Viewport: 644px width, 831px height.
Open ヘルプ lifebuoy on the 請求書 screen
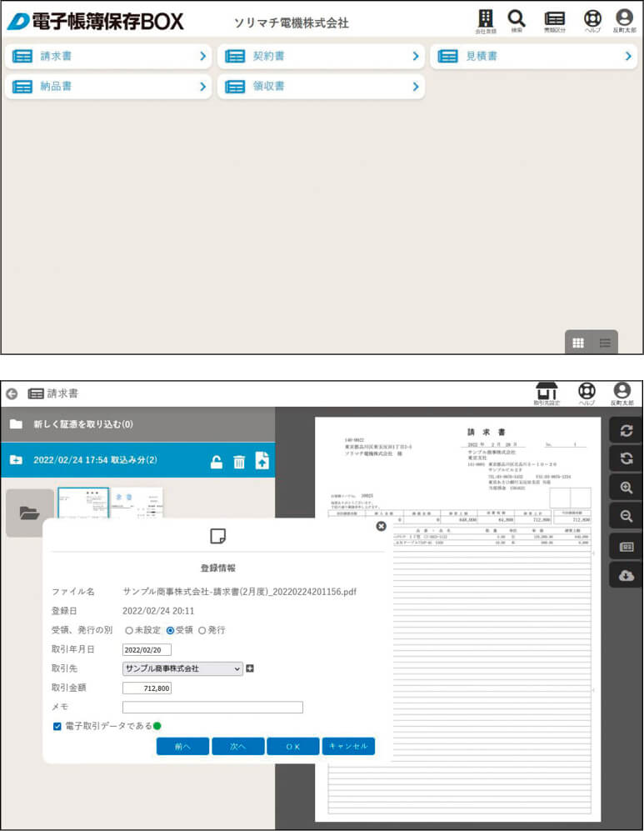[587, 393]
